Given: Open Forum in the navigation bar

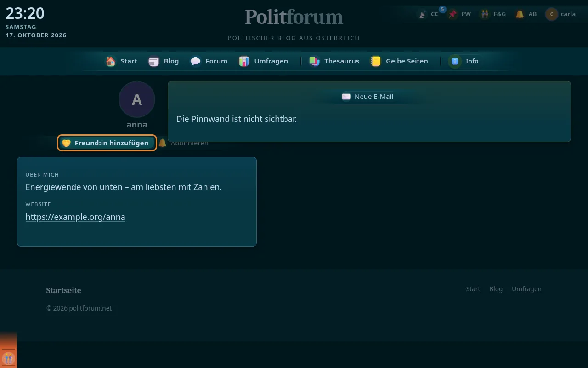Looking at the screenshot, I should pos(216,61).
